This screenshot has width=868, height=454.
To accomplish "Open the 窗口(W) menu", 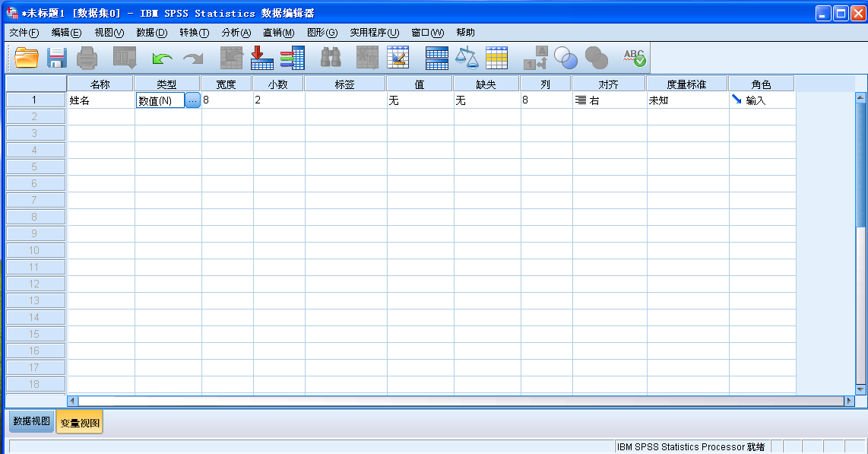I will 427,33.
